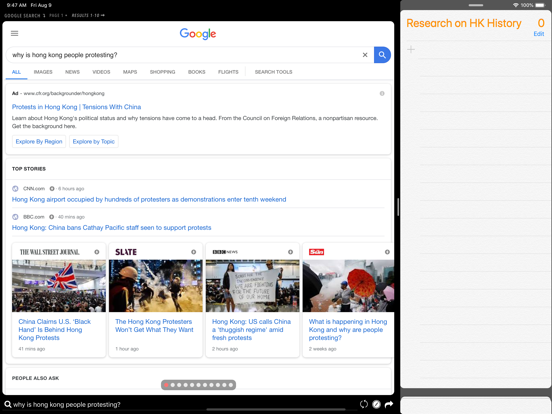Switch to the Maps tab
The width and height of the screenshot is (552, 414).
tap(130, 72)
